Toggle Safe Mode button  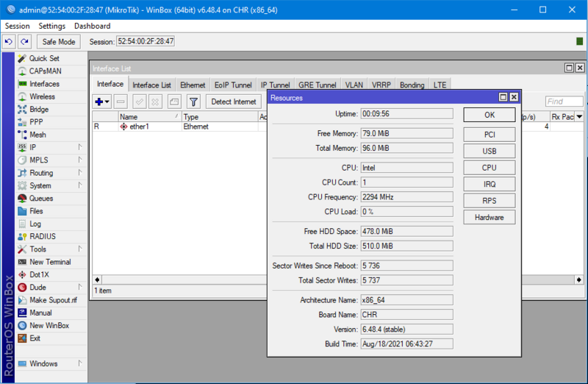pos(59,42)
